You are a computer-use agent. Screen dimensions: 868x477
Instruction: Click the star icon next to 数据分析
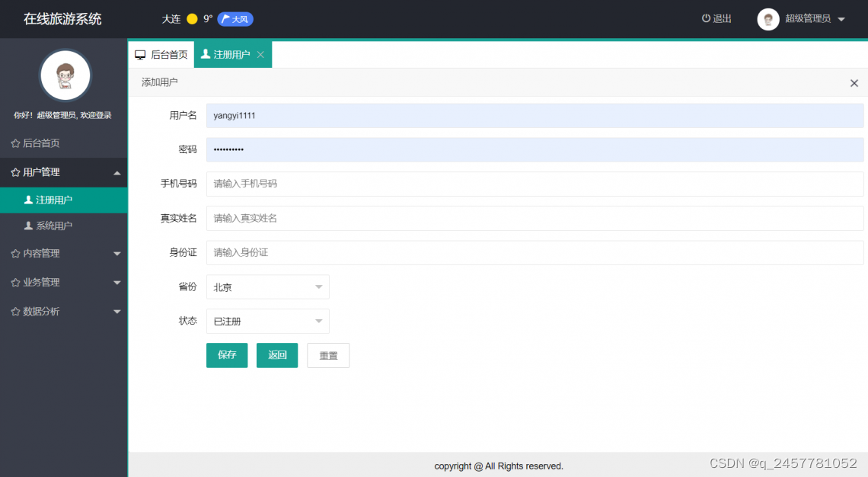point(15,312)
